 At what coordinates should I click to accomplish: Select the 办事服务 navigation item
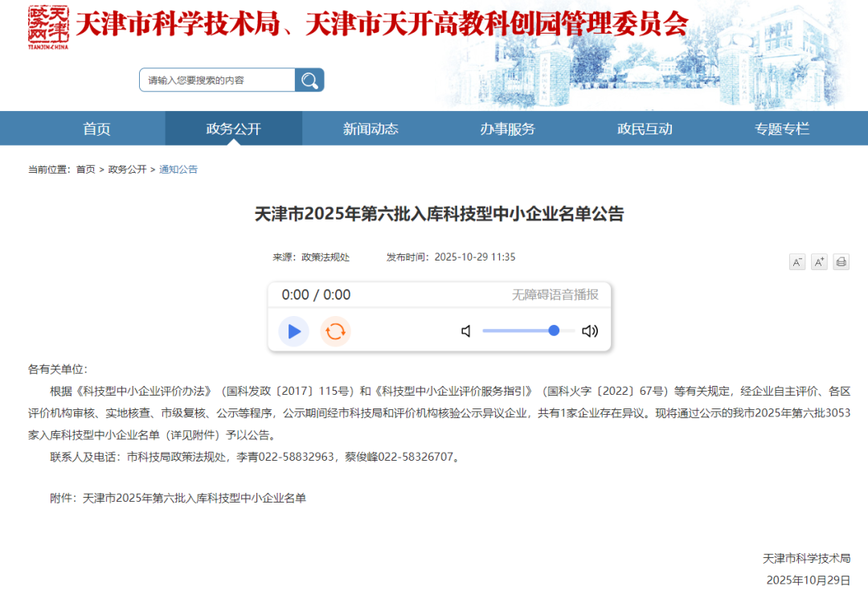[506, 128]
